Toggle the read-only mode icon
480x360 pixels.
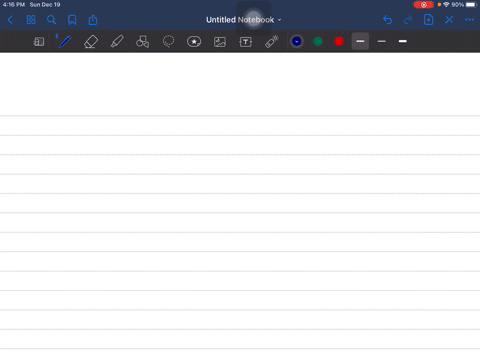(39, 42)
